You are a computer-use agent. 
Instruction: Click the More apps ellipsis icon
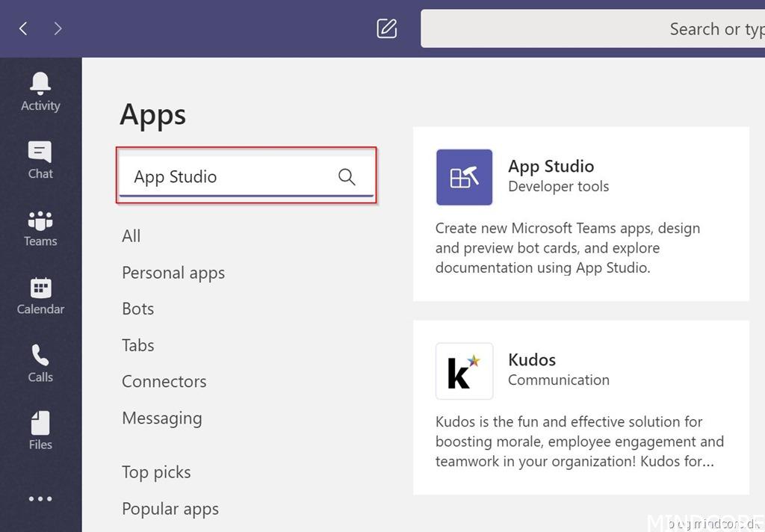[40, 499]
